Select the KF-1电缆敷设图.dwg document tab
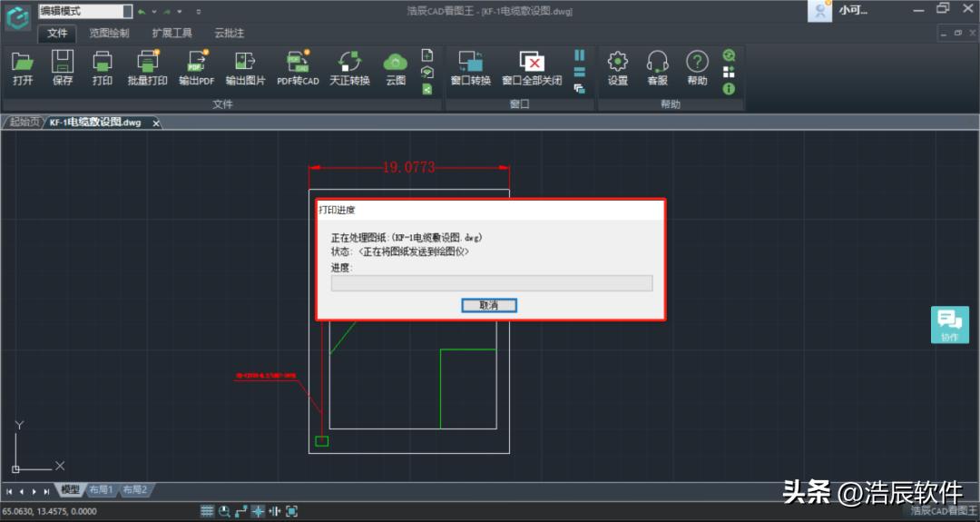980x522 pixels. [x=95, y=123]
